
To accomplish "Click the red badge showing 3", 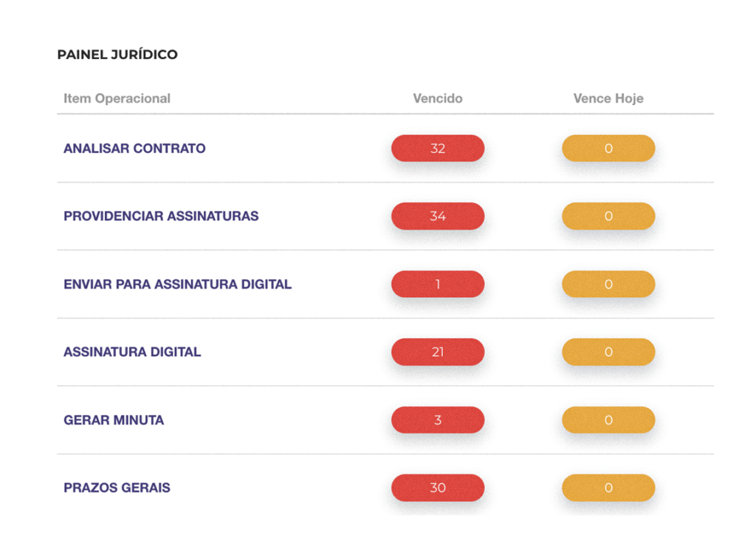I will tap(438, 420).
